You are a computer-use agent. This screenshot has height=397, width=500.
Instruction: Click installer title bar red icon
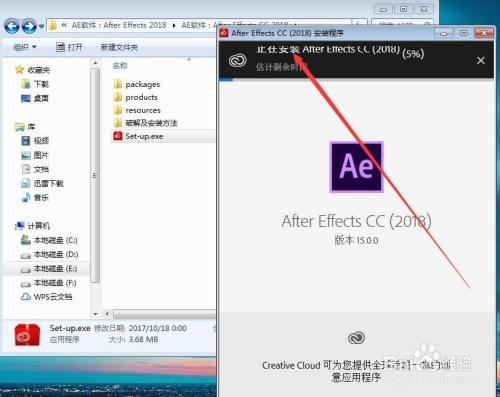tap(224, 33)
